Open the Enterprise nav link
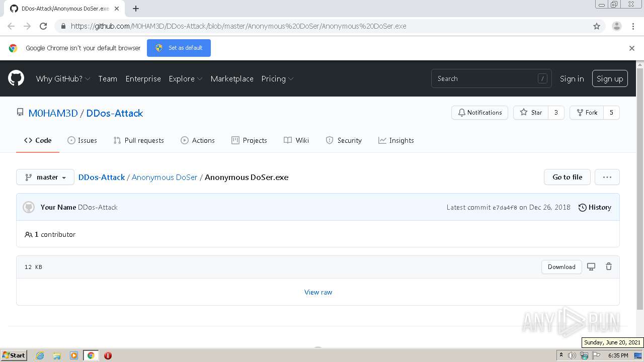Image resolution: width=644 pixels, height=362 pixels. 143,79
